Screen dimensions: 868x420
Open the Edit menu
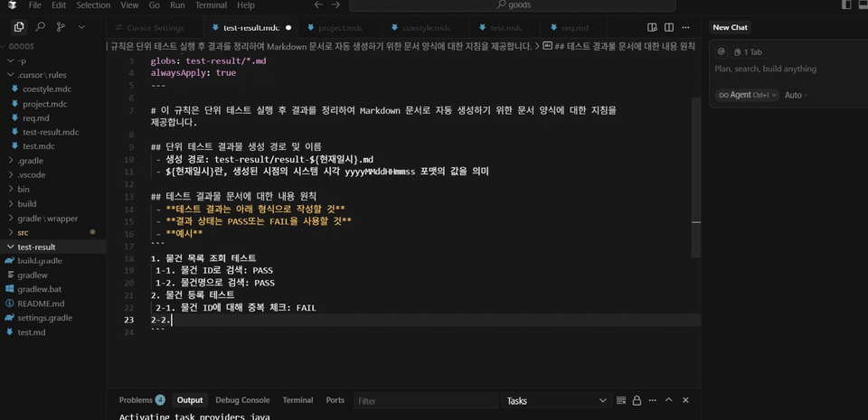coord(59,5)
